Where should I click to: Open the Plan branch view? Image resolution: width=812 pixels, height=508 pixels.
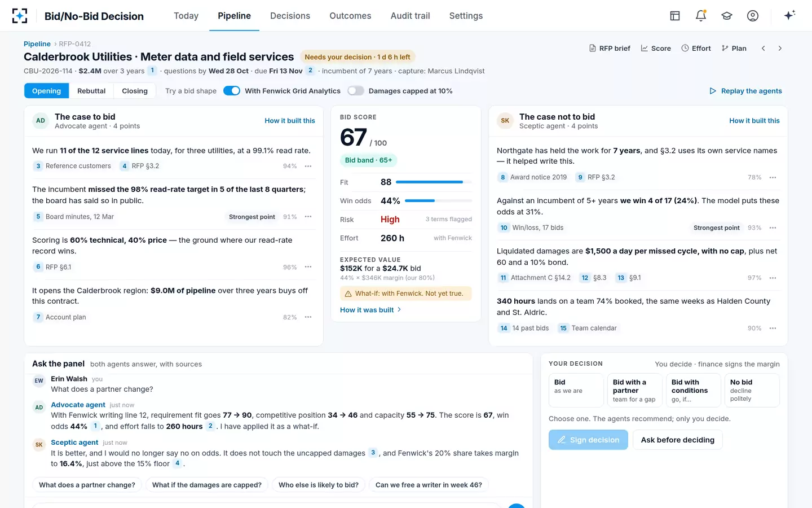(734, 49)
